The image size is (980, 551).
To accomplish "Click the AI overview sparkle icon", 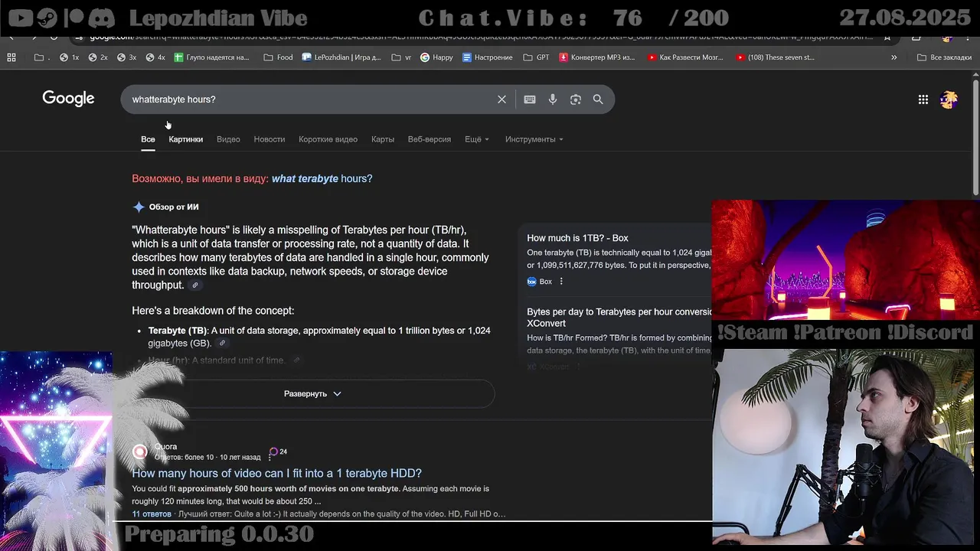I will [139, 207].
